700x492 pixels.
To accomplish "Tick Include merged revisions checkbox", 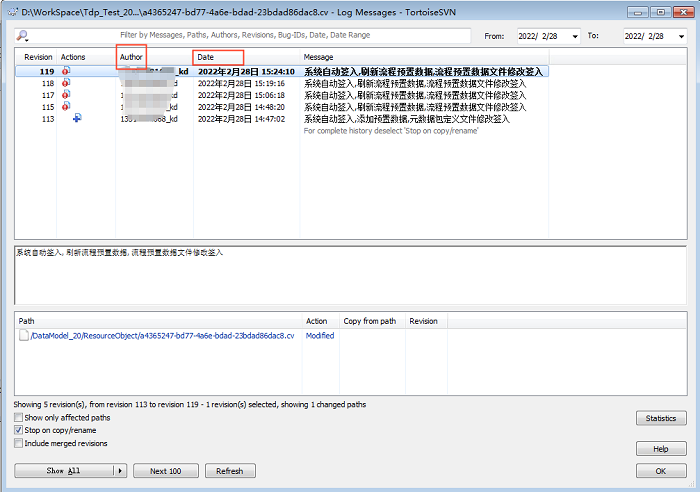I will click(19, 444).
